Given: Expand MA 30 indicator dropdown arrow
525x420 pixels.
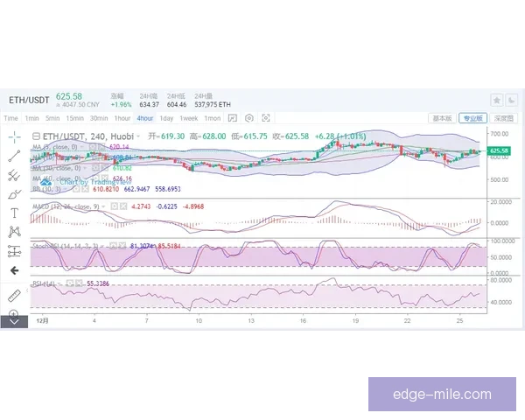Looking at the screenshot, I should pyautogui.click(x=86, y=168).
